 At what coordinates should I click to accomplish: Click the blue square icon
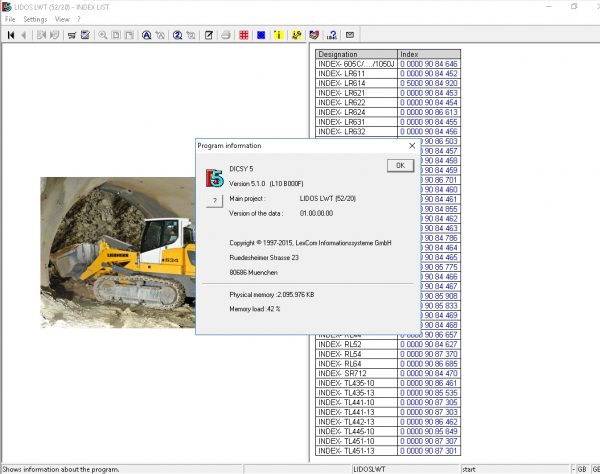tap(261, 35)
